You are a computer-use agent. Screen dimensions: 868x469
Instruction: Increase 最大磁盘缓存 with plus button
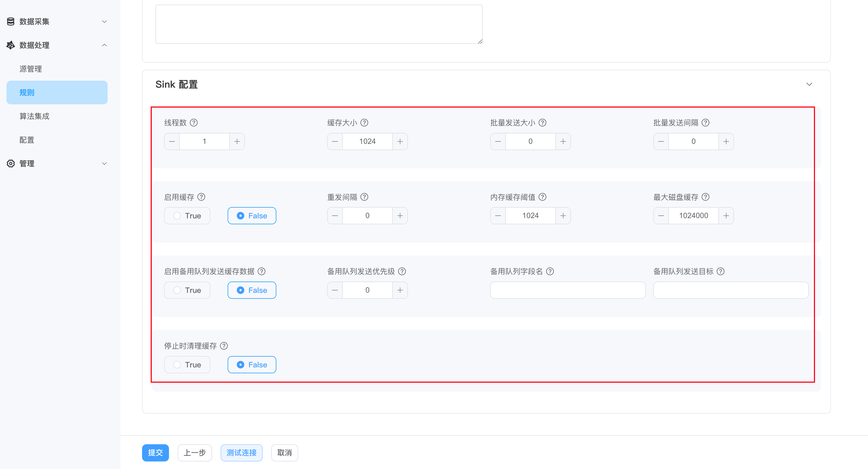(x=726, y=216)
